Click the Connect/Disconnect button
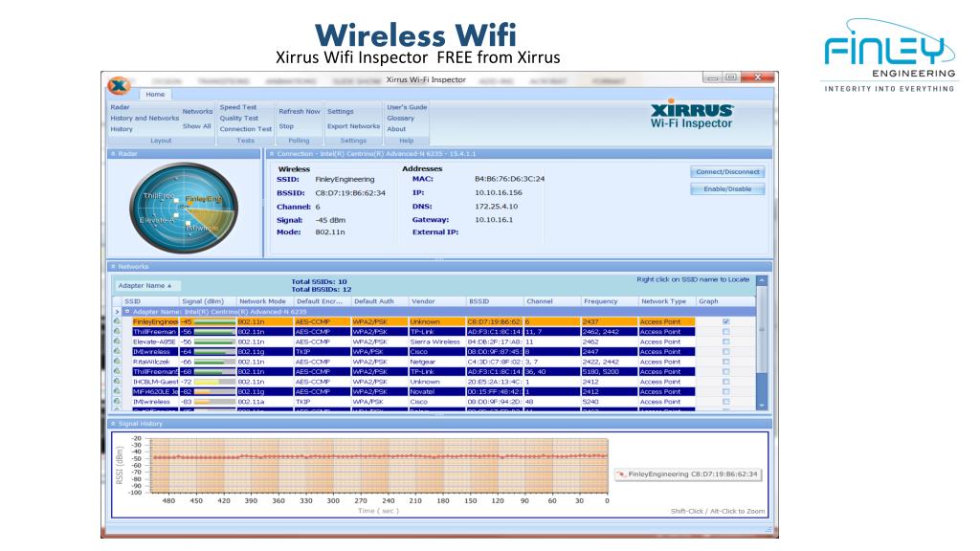980x551 pixels. [727, 172]
